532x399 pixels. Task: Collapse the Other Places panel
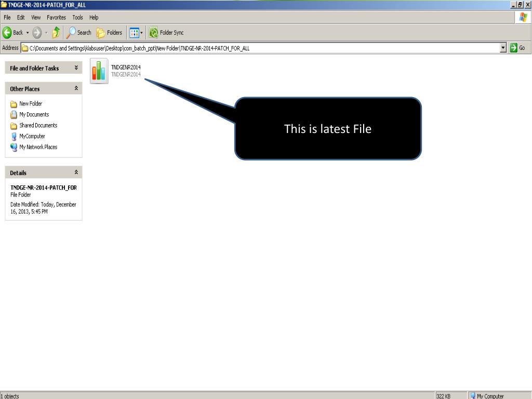76,88
